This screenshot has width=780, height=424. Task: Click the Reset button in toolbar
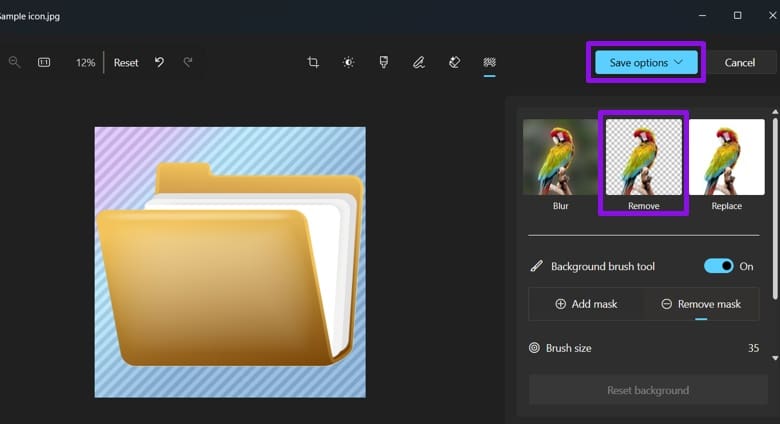coord(126,63)
